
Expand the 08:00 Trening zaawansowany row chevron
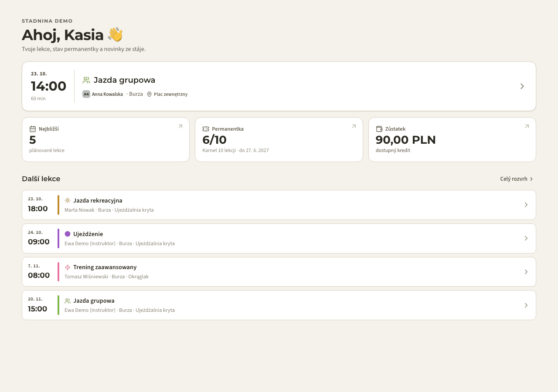[526, 272]
